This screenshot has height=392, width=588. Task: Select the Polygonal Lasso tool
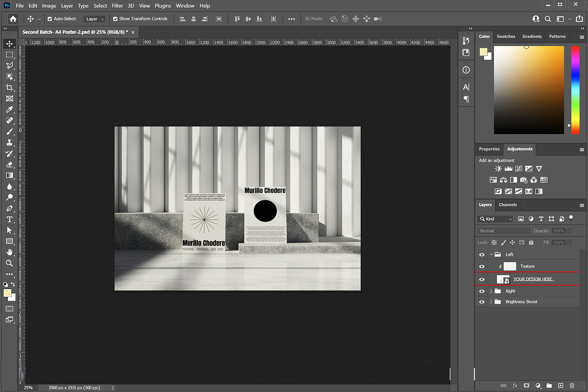click(9, 66)
